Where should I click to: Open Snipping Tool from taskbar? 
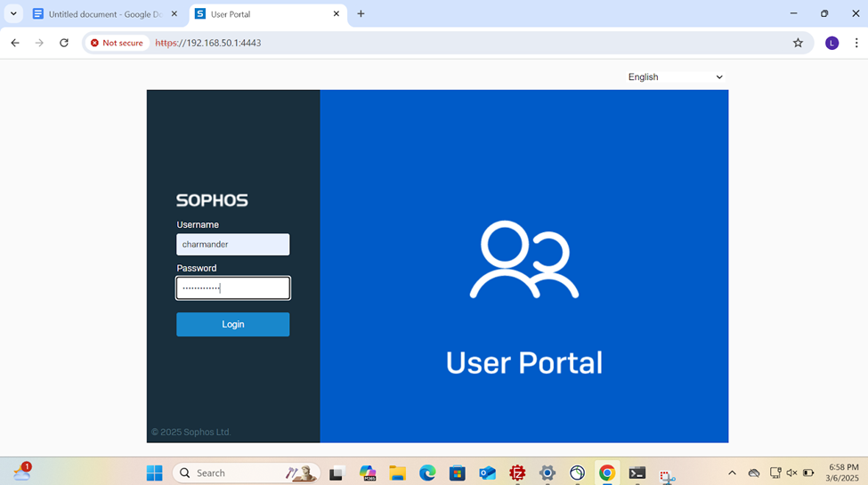click(x=668, y=475)
